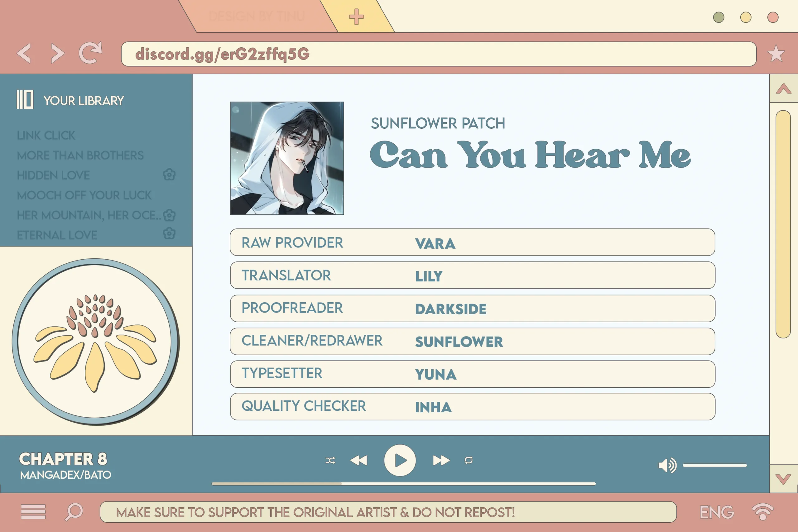Toggle the repeat loop button
This screenshot has width=798, height=532.
point(469,460)
